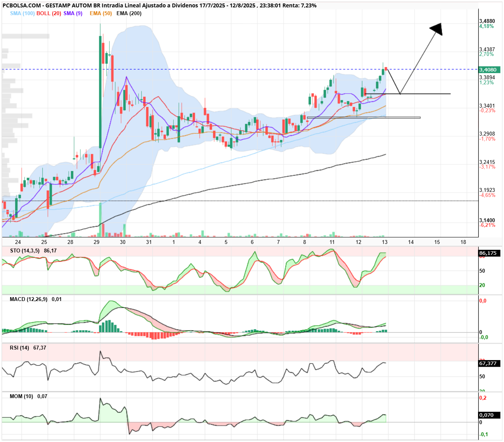
Task: Click the EMA (200) legend label
Action: 129,13
